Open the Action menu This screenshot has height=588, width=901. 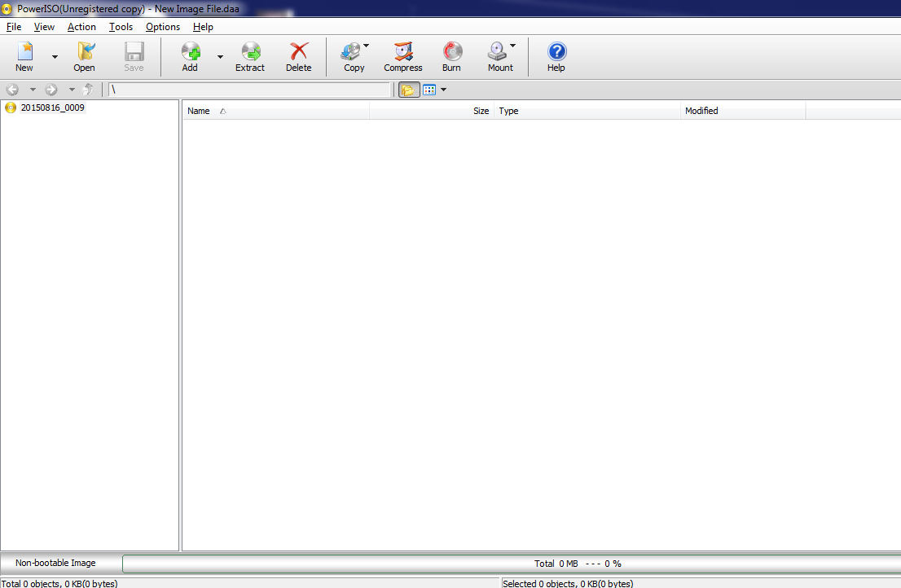[x=81, y=26]
